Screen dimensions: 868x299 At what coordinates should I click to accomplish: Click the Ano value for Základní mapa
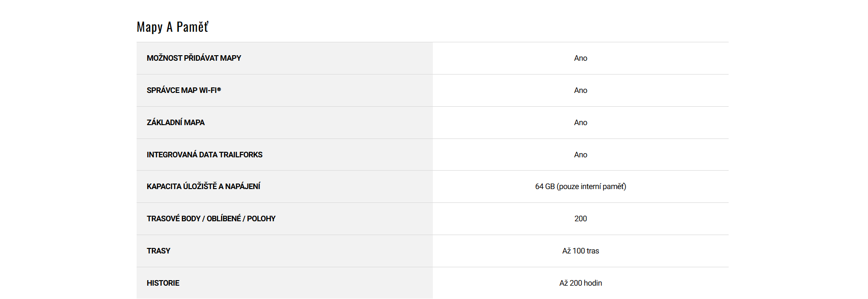(581, 123)
